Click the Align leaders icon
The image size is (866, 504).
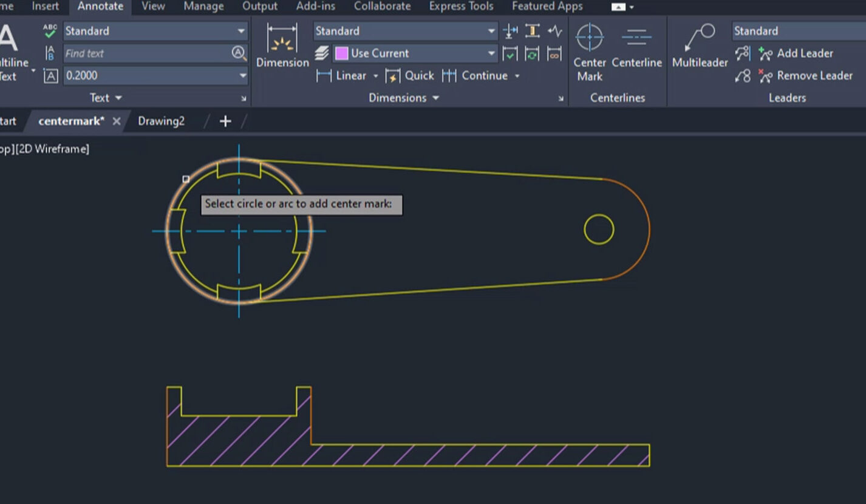click(x=742, y=53)
